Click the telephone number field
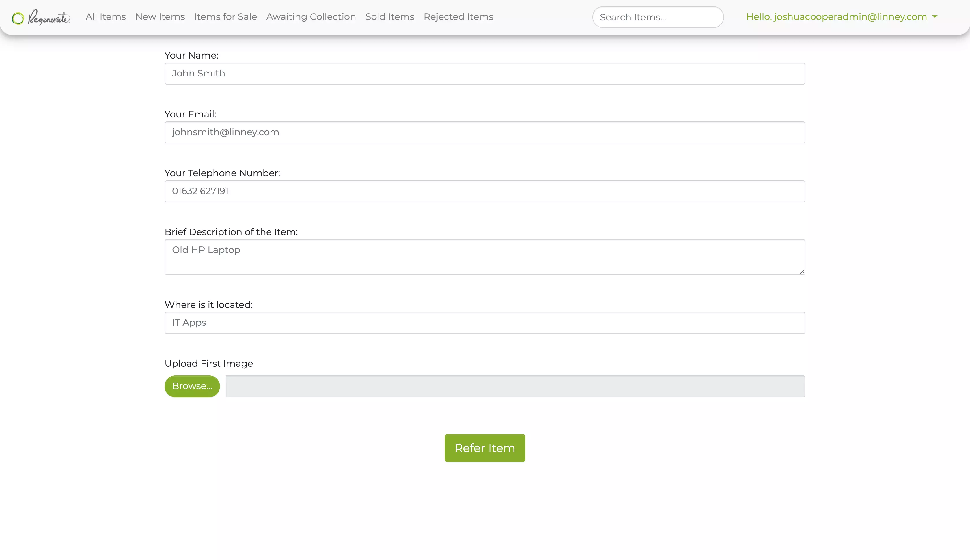 [x=485, y=191]
